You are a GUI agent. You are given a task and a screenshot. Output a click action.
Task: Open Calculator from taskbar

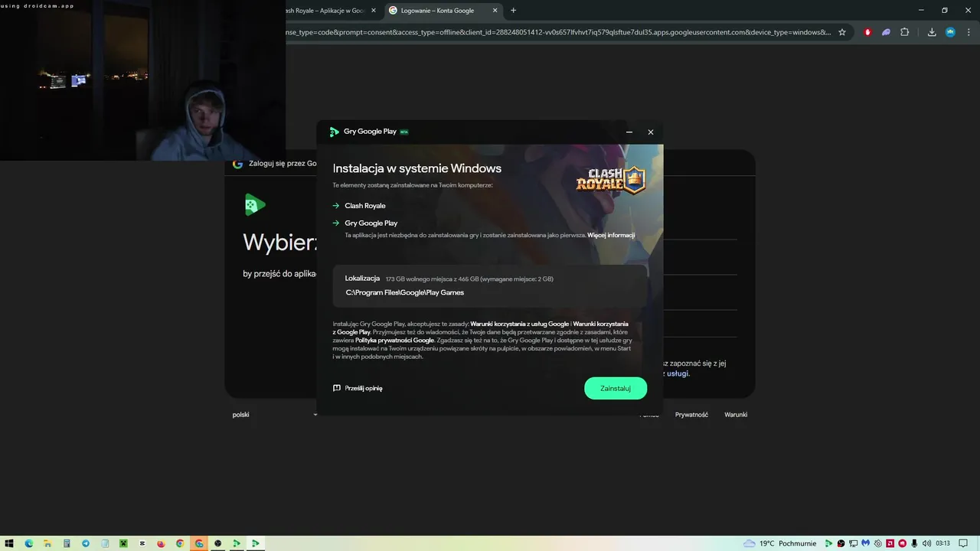pos(67,543)
